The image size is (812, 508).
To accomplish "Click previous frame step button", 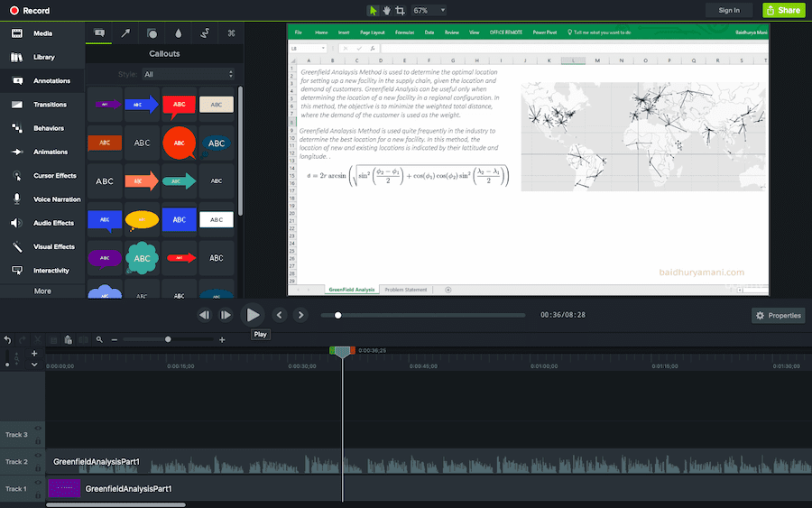I will (x=205, y=315).
